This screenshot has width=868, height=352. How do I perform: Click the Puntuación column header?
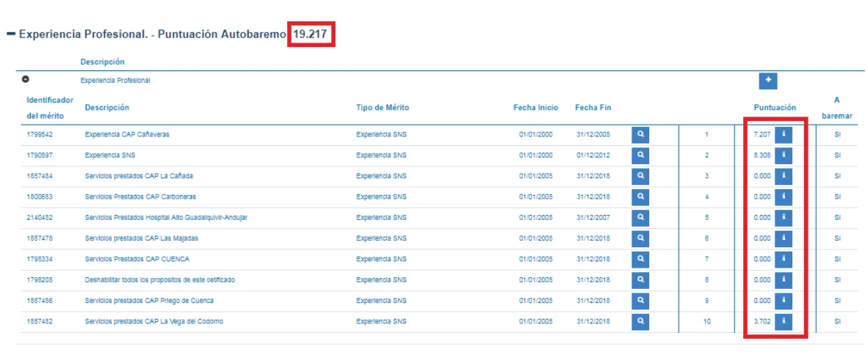coord(775,108)
